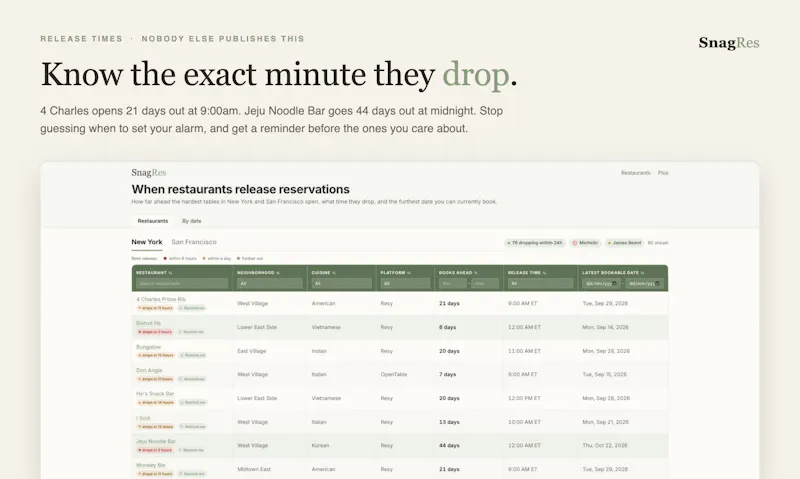Viewport: 800px width, 479px height.
Task: Focus the Books Ahead max input
Action: tap(485, 284)
